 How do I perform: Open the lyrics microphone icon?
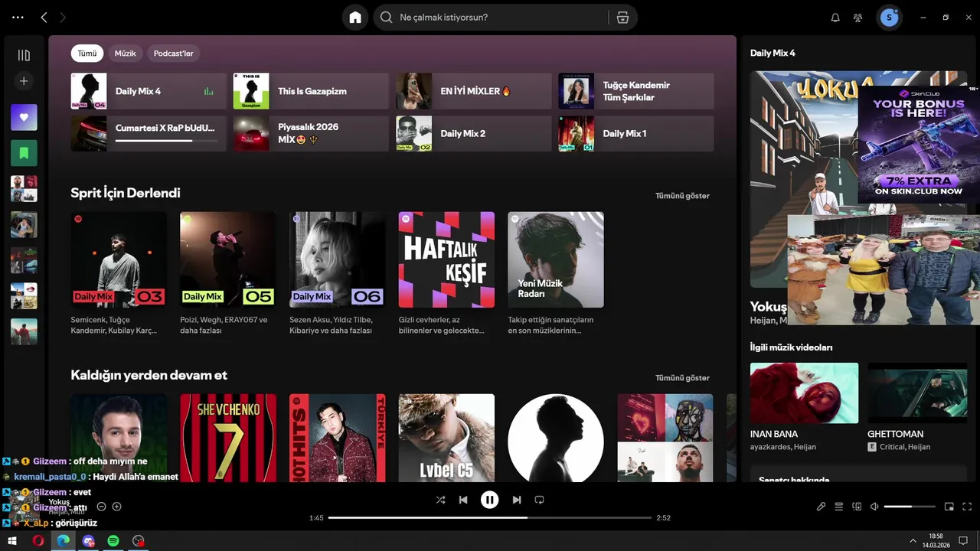[x=821, y=507]
